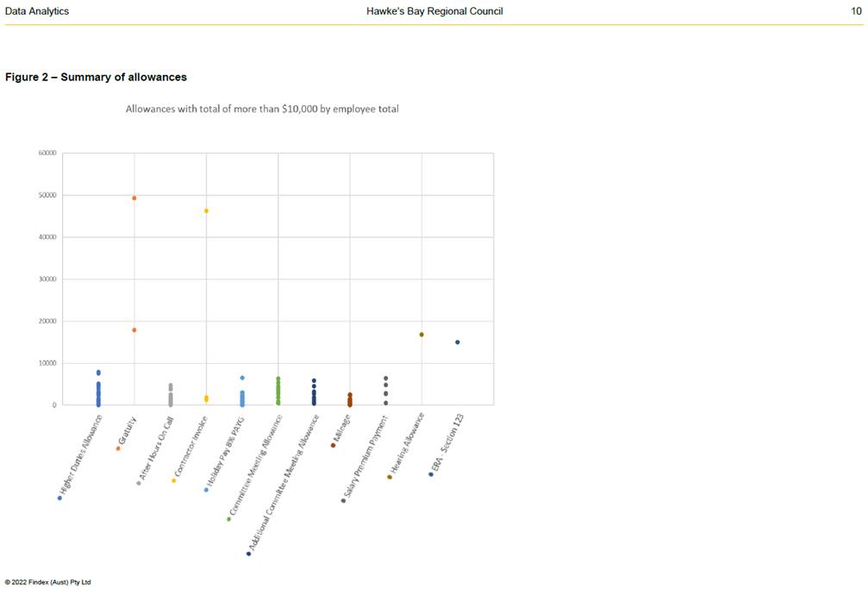The image size is (868, 589).
Task: Click the orange Gratuity legend marker dot
Action: point(118,448)
